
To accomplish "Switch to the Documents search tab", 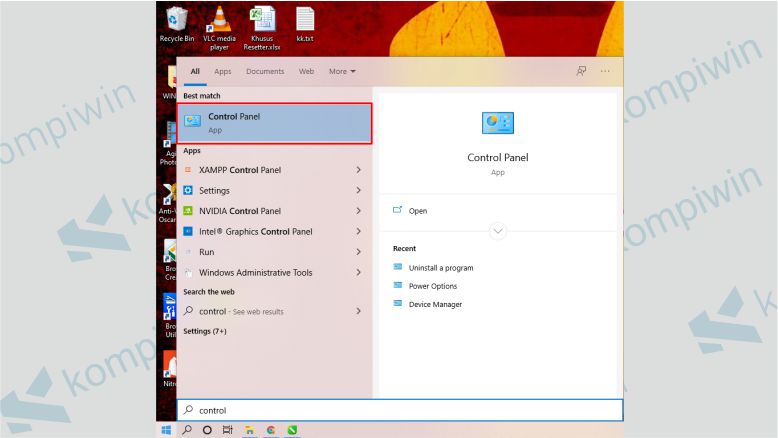I will point(265,71).
